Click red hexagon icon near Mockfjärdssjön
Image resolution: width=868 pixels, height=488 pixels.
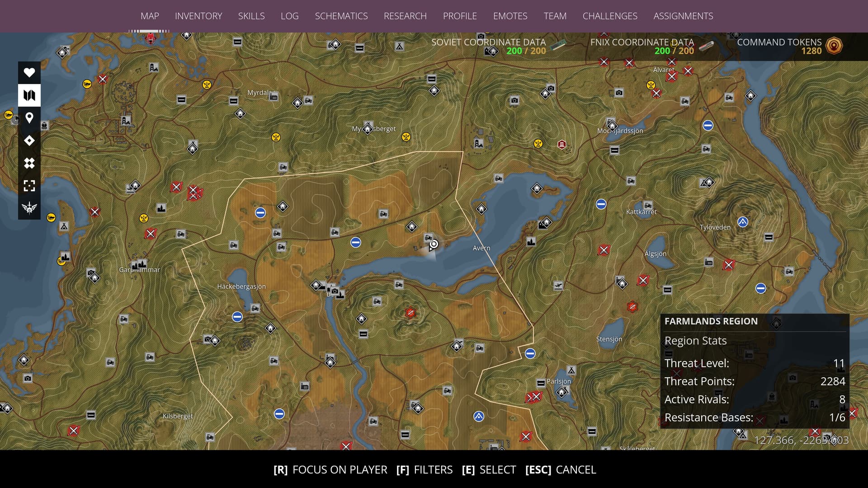point(562,145)
